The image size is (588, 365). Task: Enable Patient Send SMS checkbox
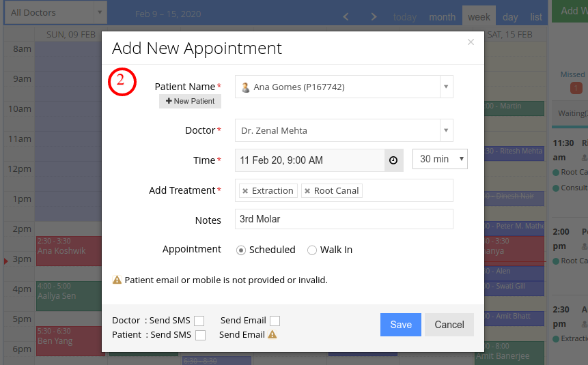click(200, 335)
